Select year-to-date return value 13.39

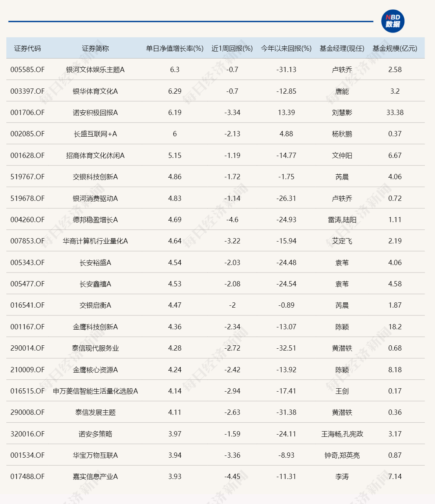[x=287, y=112]
